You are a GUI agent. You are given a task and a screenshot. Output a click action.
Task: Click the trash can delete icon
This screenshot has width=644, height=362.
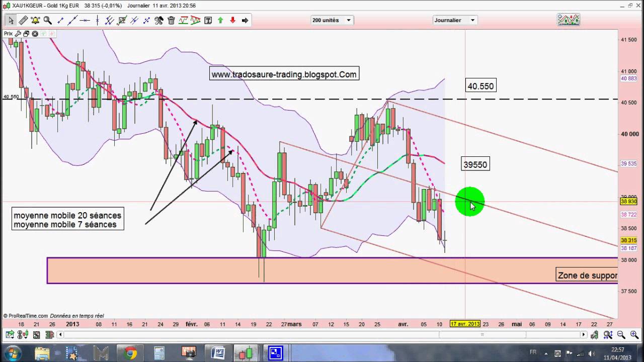[171, 21]
